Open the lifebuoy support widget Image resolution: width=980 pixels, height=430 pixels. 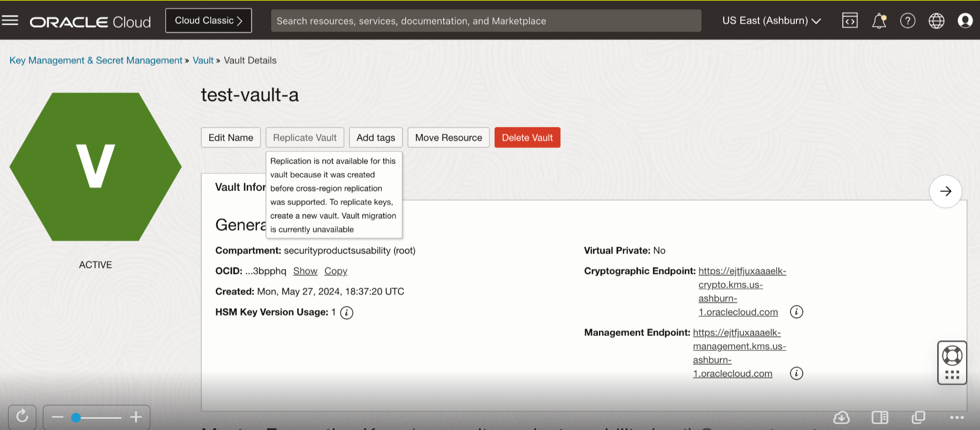(952, 356)
